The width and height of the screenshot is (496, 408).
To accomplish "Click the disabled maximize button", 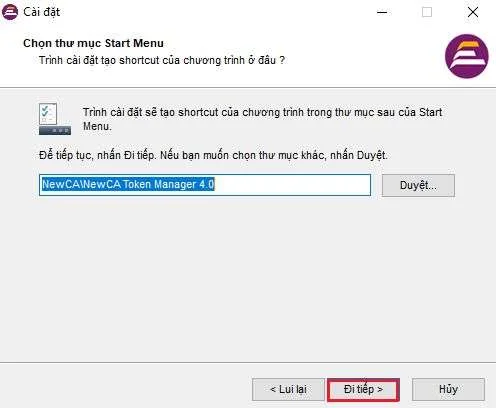I will point(427,12).
